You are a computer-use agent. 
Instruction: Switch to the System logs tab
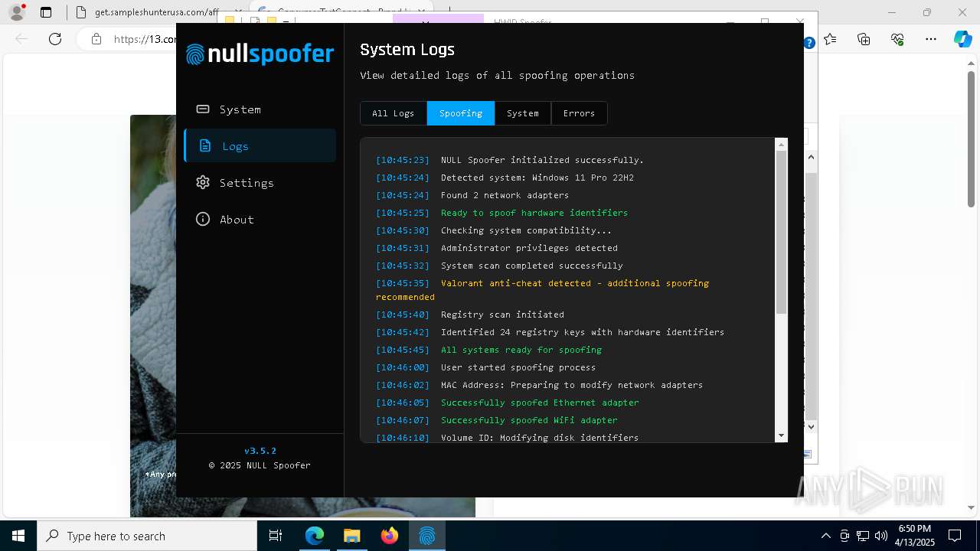point(523,113)
